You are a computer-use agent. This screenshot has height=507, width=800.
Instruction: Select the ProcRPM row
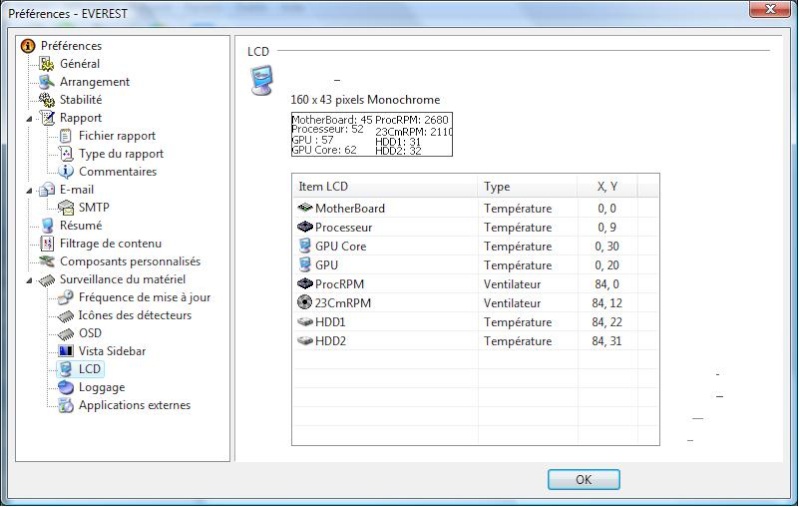tap(475, 284)
